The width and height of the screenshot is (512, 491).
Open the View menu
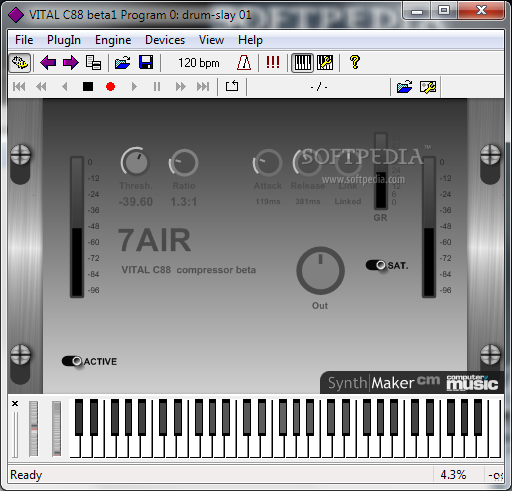coord(211,40)
